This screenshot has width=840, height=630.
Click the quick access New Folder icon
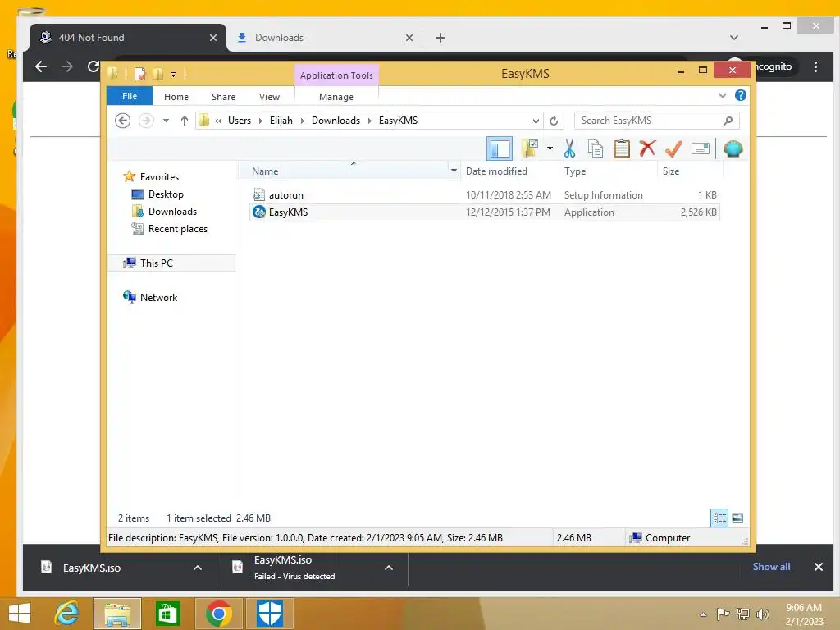click(157, 73)
